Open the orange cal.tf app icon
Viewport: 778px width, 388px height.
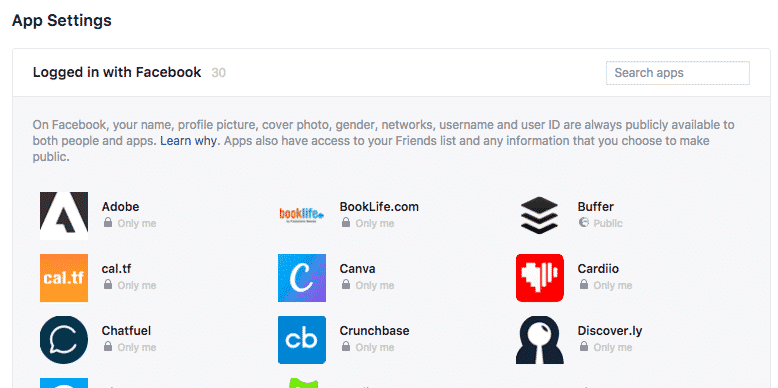[64, 278]
